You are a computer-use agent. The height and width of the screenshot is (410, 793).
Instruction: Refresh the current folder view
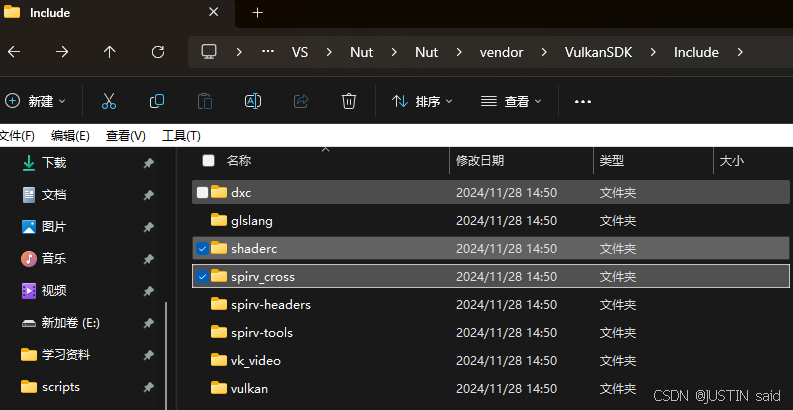tap(158, 52)
